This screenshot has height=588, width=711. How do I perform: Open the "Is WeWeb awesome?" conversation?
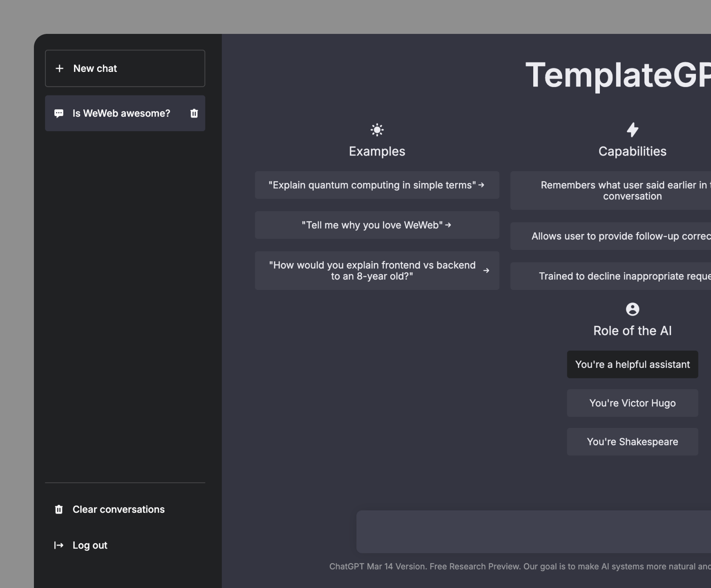[x=121, y=113]
